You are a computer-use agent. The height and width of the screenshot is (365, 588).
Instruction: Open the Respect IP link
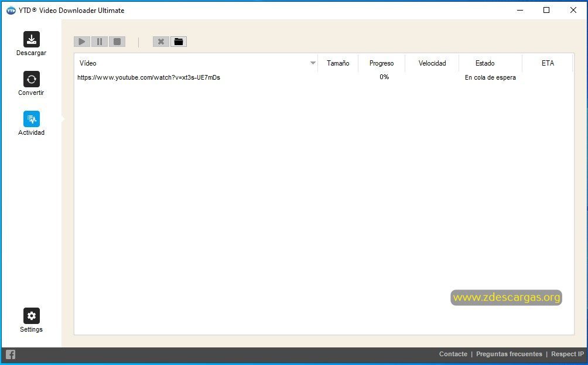tap(568, 354)
